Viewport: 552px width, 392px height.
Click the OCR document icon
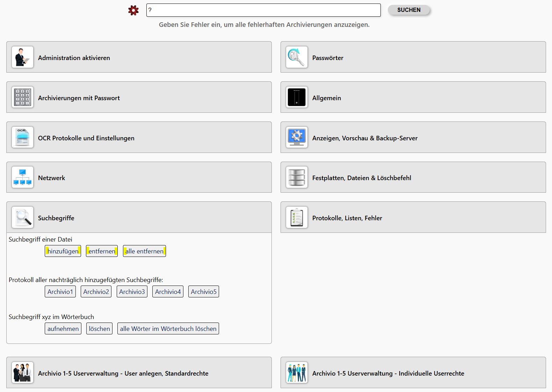tap(22, 137)
